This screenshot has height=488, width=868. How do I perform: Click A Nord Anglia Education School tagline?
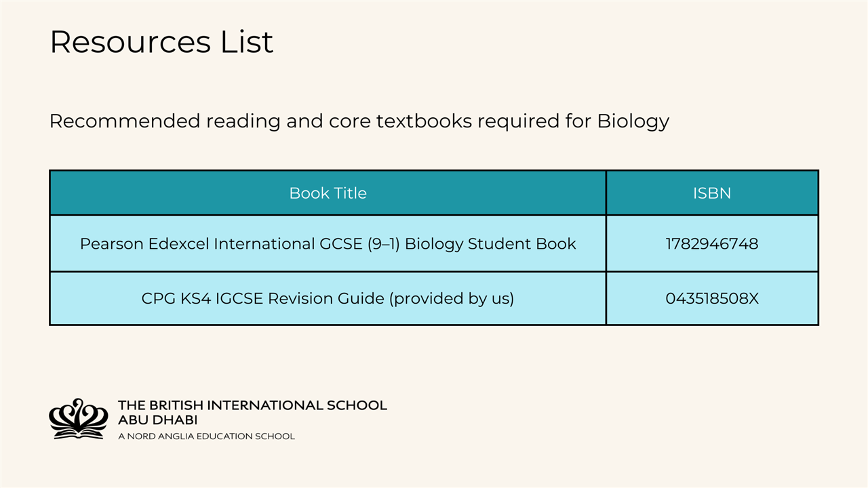coord(206,436)
